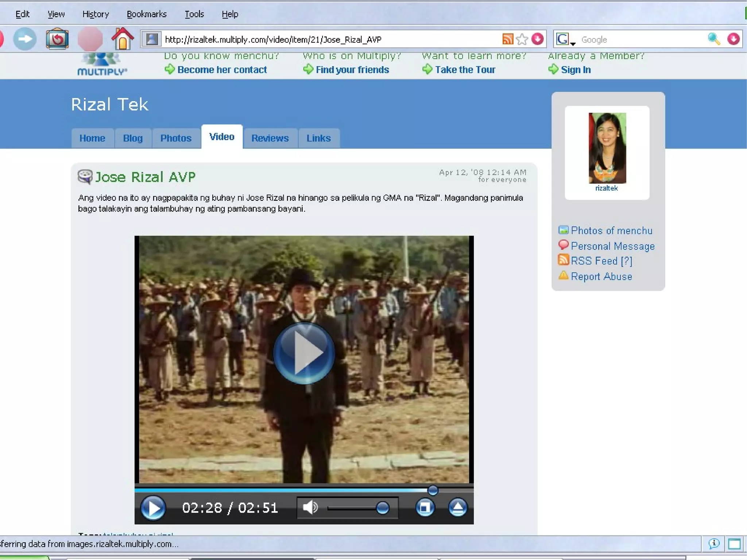Click the magnifier search icon

coord(714,39)
